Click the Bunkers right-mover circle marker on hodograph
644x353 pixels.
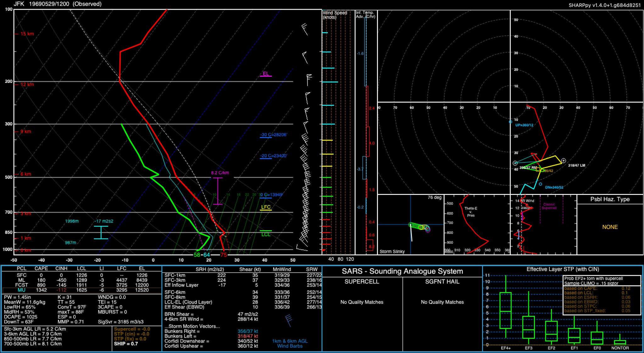(515, 163)
